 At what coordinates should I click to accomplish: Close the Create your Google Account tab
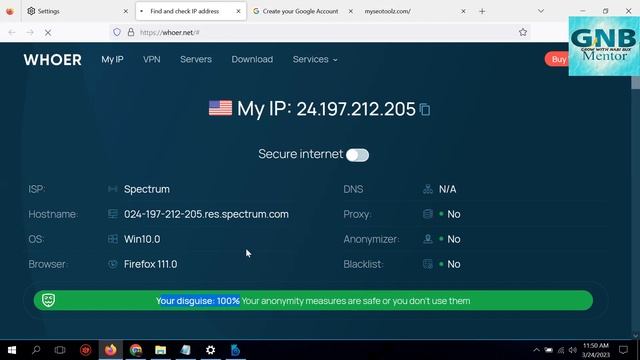(x=351, y=11)
